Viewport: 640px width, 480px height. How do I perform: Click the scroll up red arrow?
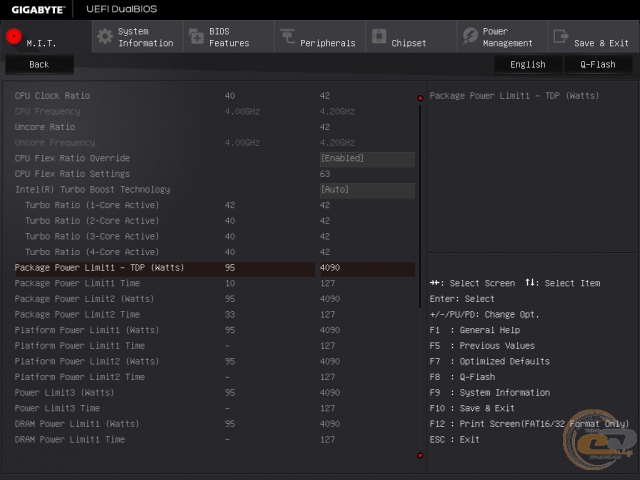[x=420, y=98]
